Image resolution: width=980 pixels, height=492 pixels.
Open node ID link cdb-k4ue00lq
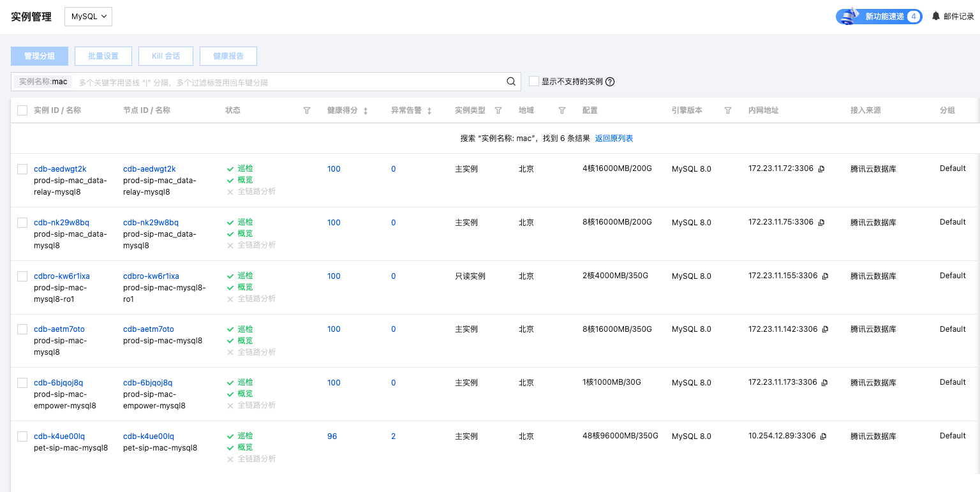tap(149, 436)
